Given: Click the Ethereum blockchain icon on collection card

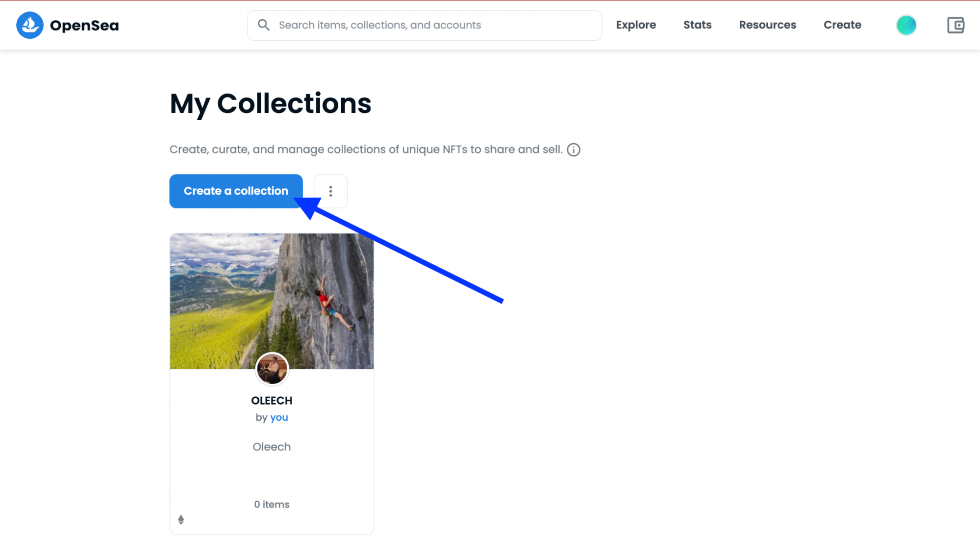Looking at the screenshot, I should [x=181, y=519].
